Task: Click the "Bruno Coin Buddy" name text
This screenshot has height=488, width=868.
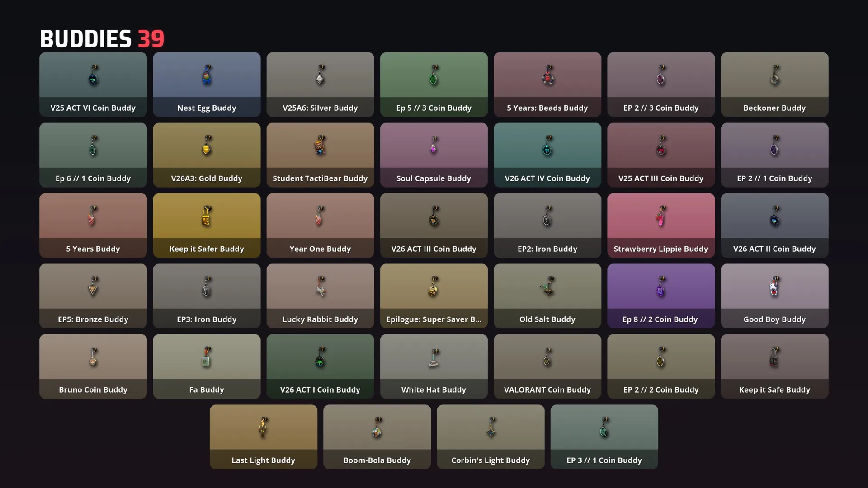Action: 93,390
